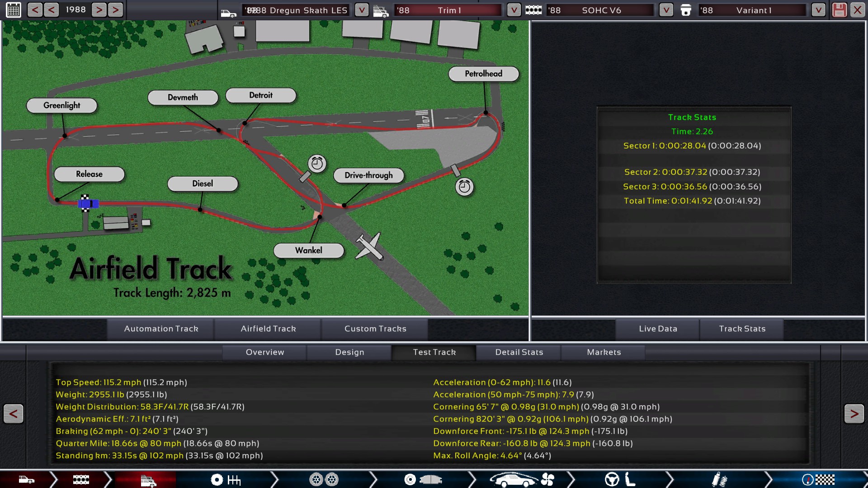Advance year with the single right arrow

[x=99, y=10]
